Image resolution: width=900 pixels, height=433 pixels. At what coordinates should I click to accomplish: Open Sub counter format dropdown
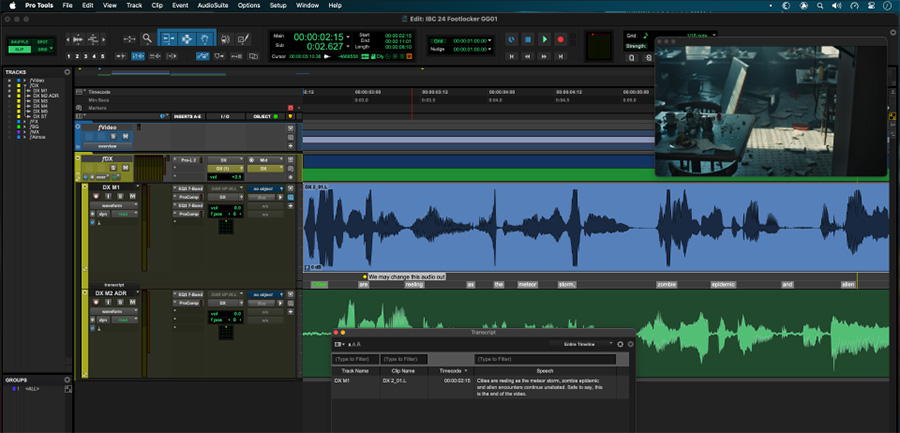[x=348, y=47]
